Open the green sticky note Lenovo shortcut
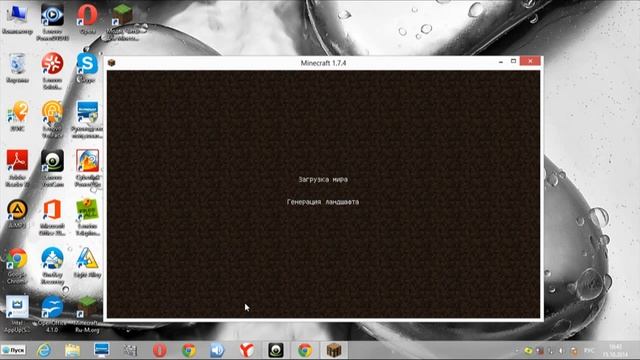Image resolution: width=640 pixels, height=360 pixels. pyautogui.click(x=87, y=216)
